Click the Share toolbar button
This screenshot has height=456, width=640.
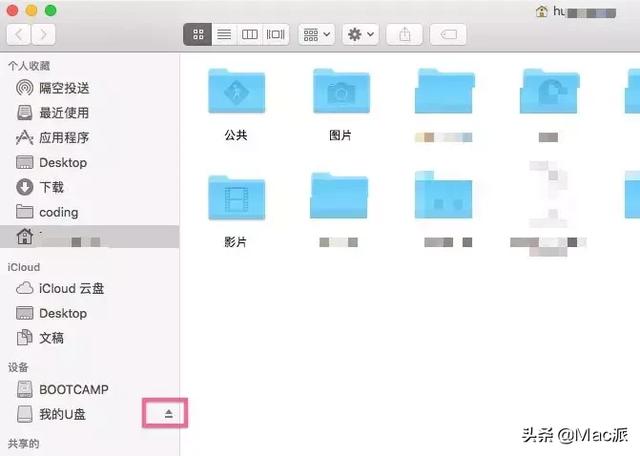404,34
